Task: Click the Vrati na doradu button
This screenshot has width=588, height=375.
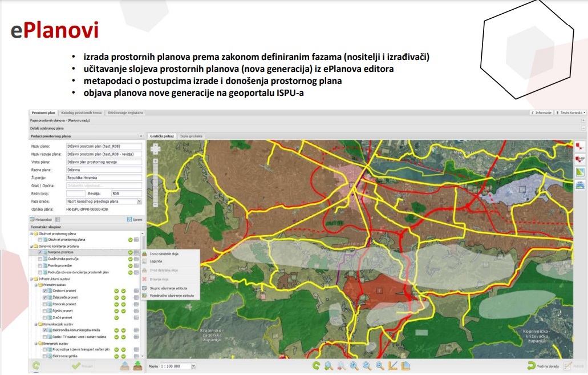Action: (542, 366)
